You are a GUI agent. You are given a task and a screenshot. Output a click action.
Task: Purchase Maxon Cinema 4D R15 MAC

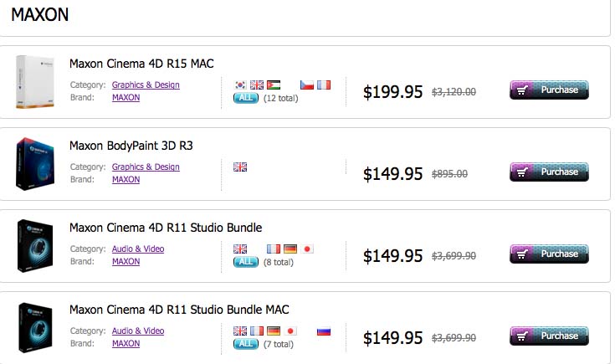click(x=549, y=90)
